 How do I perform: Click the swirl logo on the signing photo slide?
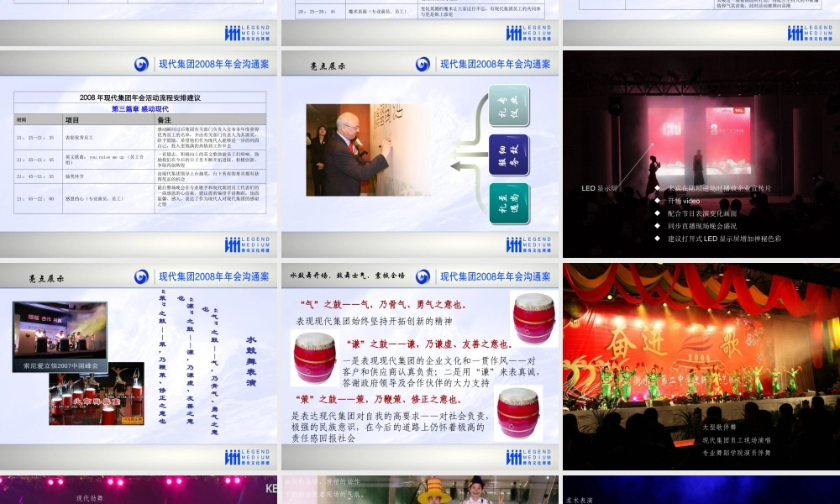pos(423,65)
